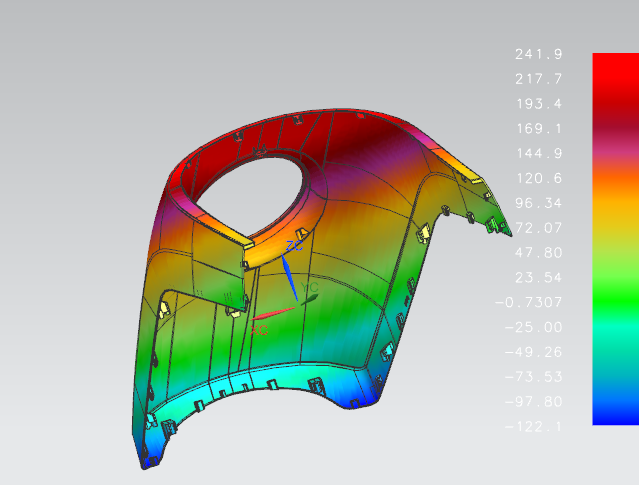Select the 120.6 legend label
The image size is (639, 485).
[x=539, y=178]
